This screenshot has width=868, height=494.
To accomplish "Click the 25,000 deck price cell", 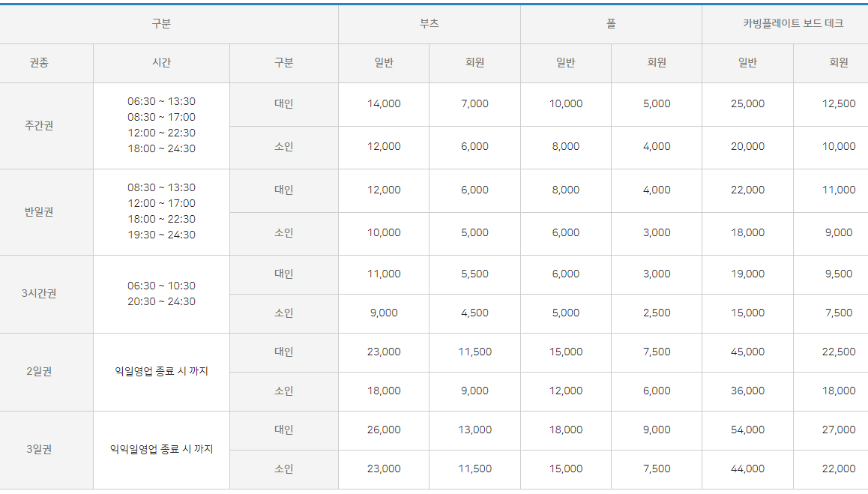I will (x=747, y=104).
